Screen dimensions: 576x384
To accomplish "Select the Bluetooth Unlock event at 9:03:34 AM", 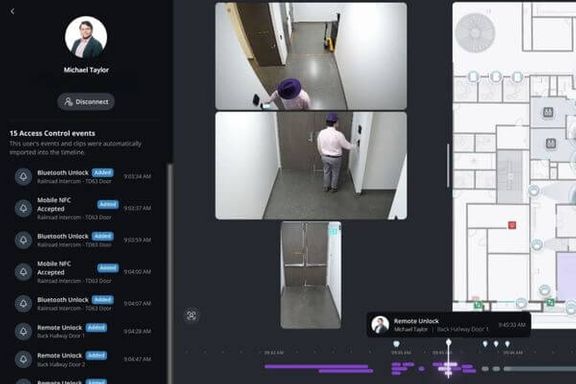I will [84, 176].
